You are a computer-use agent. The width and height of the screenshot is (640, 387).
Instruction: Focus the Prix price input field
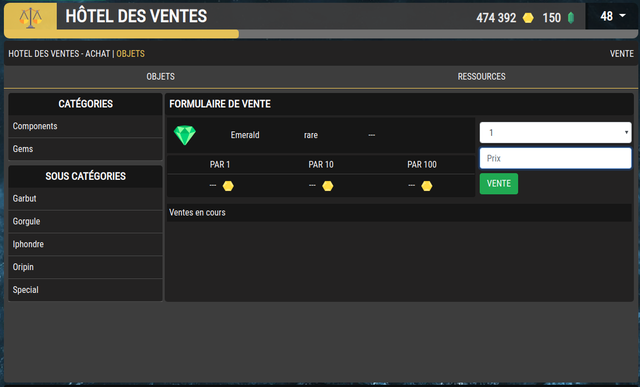click(556, 158)
